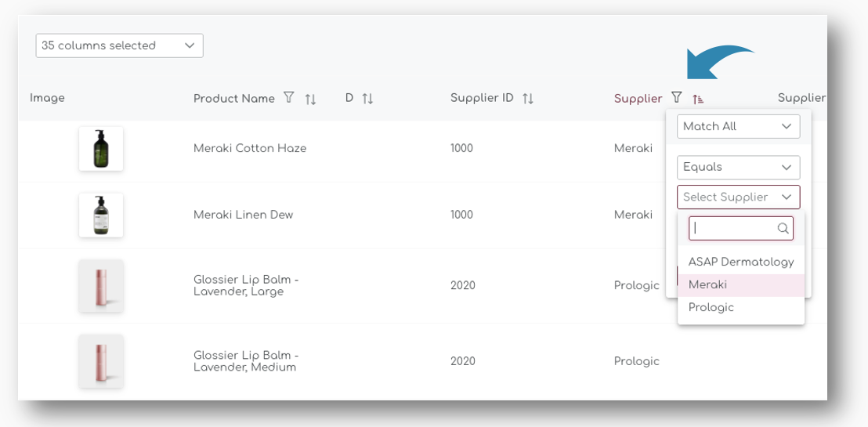Screen dimensions: 868x427
Task: Open the '35 columns selected' dropdown
Action: 119,45
